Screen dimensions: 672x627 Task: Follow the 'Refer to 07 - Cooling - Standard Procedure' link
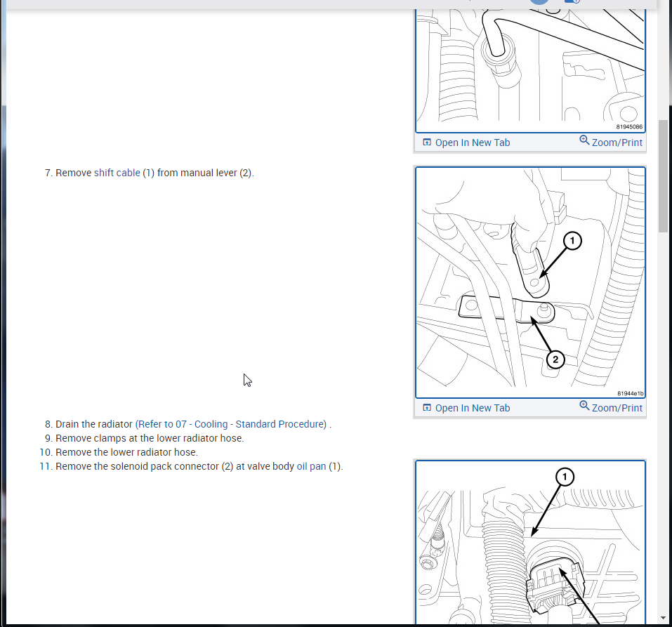[231, 424]
